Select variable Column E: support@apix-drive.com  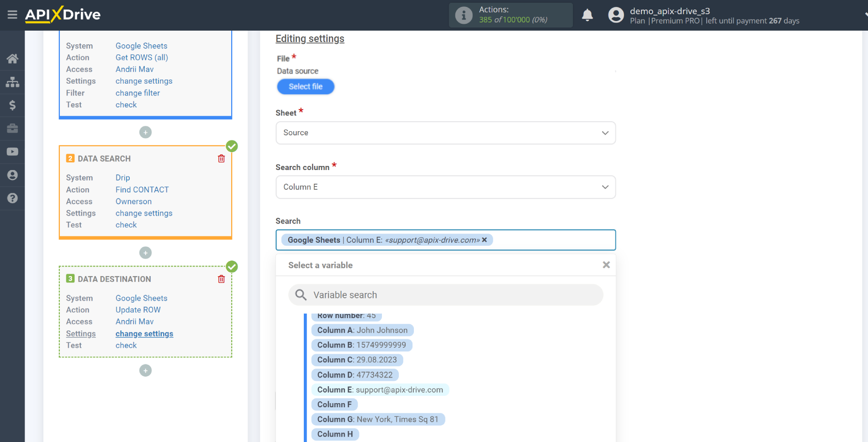(x=380, y=390)
